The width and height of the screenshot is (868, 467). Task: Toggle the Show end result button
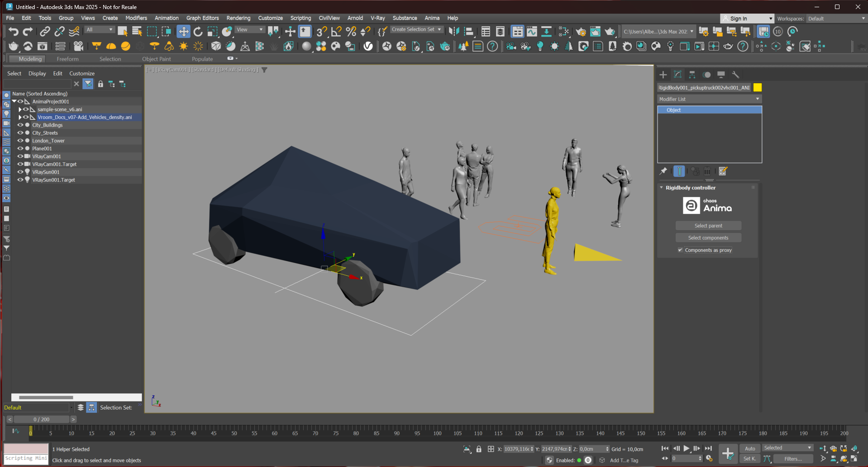(679, 171)
